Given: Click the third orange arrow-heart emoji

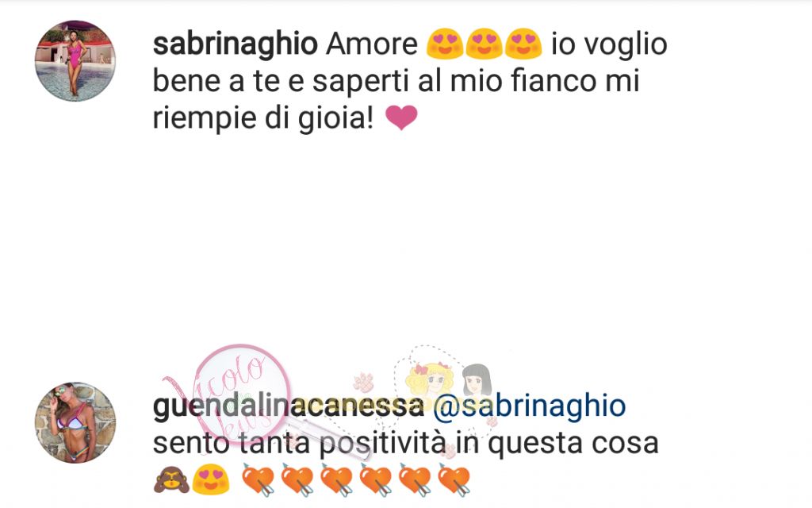Looking at the screenshot, I should coord(336,480).
